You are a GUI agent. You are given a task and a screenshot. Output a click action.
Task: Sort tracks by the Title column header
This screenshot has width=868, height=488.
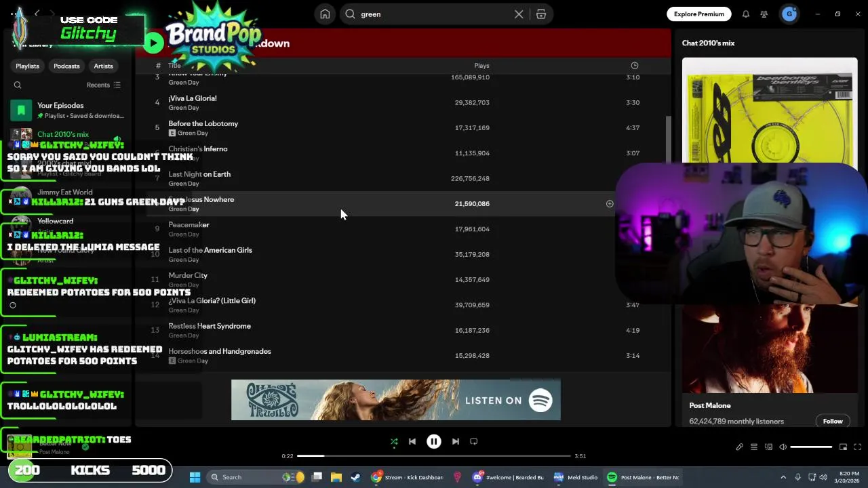174,66
